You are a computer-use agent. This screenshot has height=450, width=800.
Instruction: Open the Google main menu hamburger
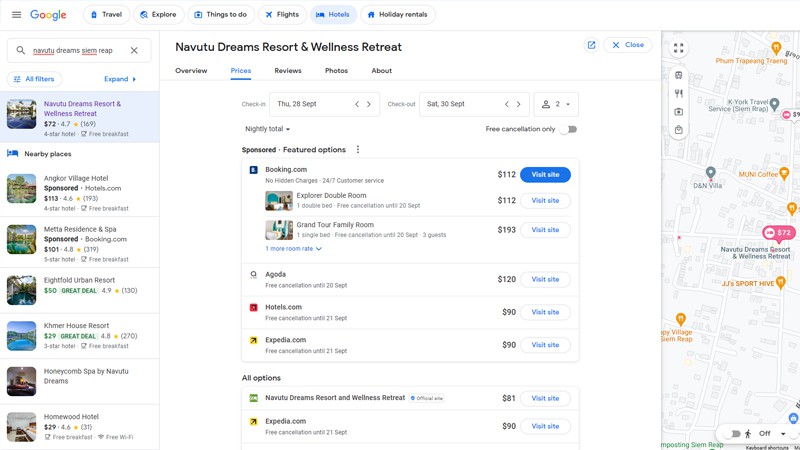tap(16, 15)
